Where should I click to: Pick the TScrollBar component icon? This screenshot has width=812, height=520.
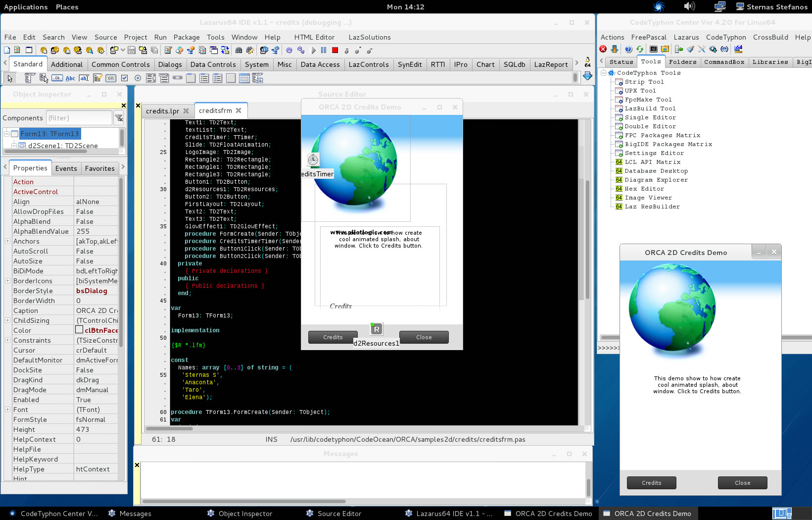[178, 78]
